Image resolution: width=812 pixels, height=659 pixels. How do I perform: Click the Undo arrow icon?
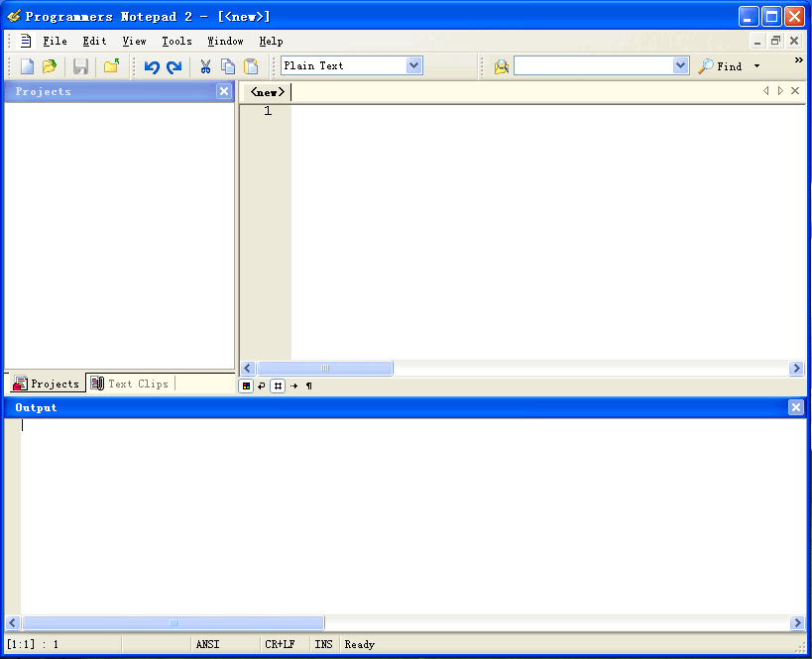152,66
